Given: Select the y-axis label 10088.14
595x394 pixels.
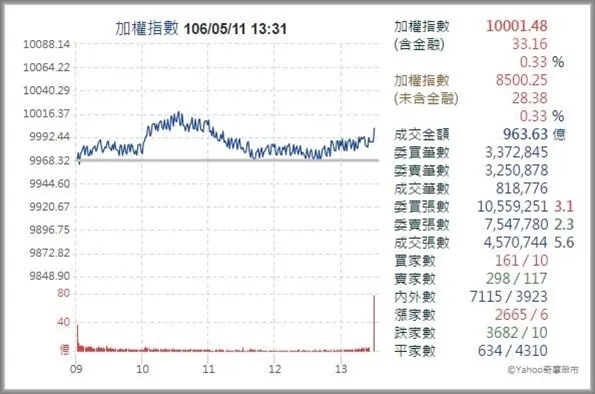Looking at the screenshot, I should [x=47, y=44].
